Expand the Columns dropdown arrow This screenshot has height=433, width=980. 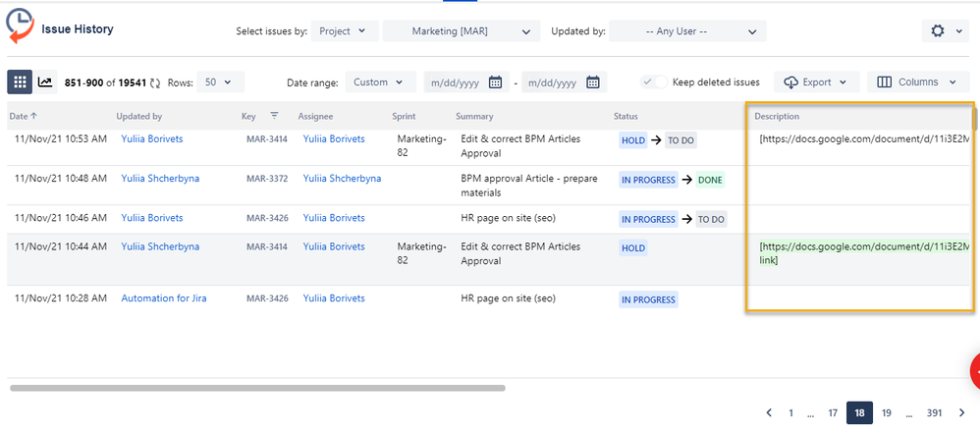[x=952, y=82]
